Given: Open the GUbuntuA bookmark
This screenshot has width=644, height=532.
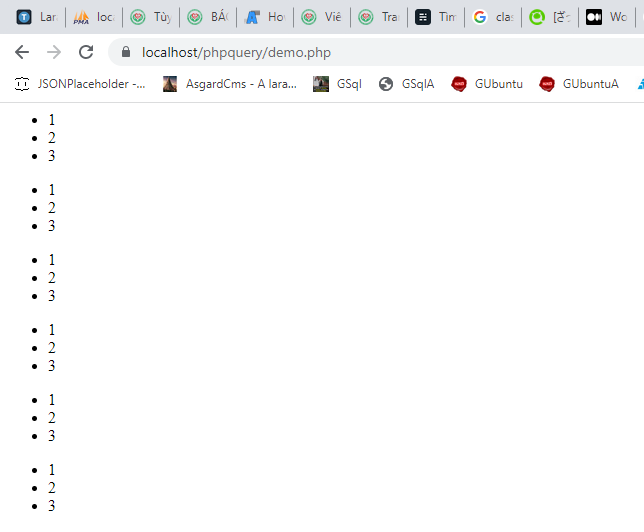Looking at the screenshot, I should coord(579,84).
